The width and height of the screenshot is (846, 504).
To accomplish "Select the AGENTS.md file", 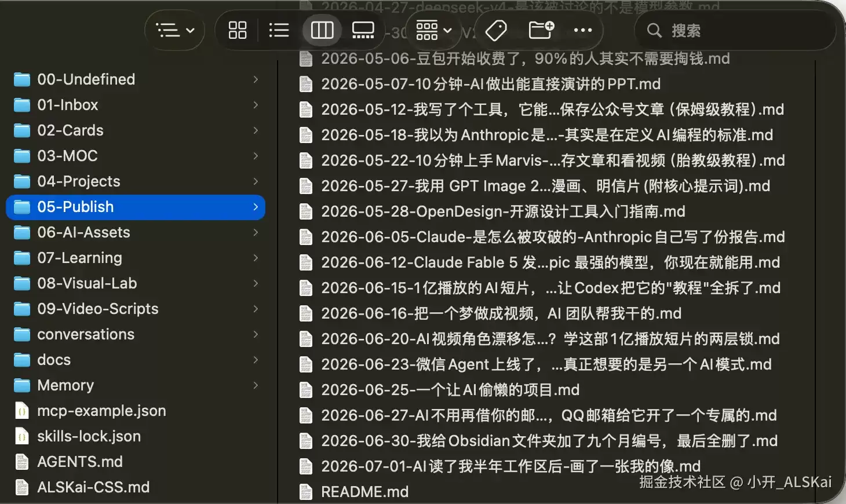I will (x=136, y=462).
